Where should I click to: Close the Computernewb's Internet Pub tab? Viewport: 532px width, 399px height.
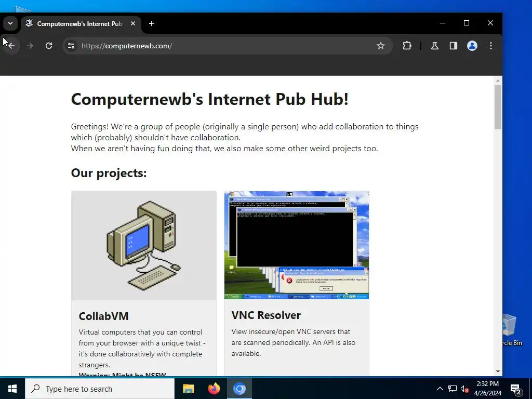coord(133,23)
